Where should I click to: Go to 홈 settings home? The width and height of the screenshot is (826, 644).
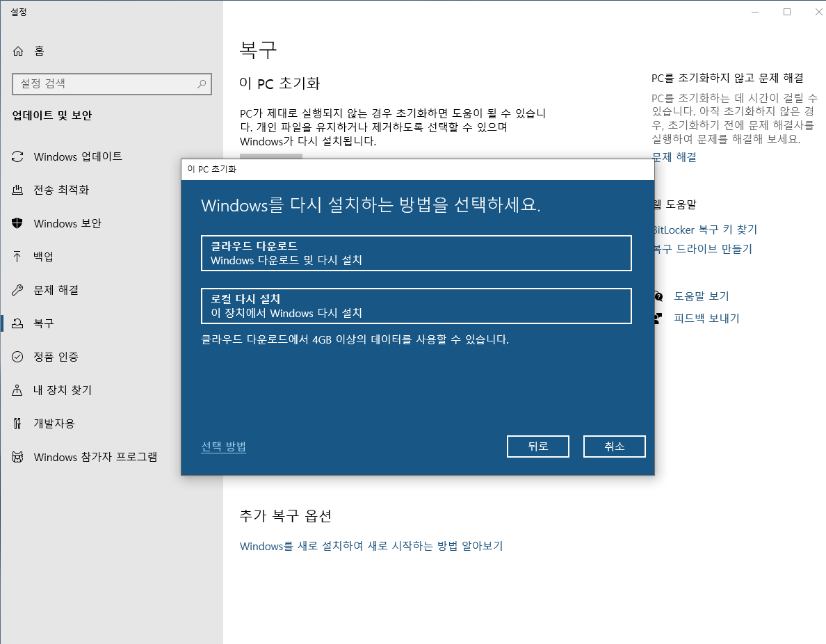click(x=39, y=51)
